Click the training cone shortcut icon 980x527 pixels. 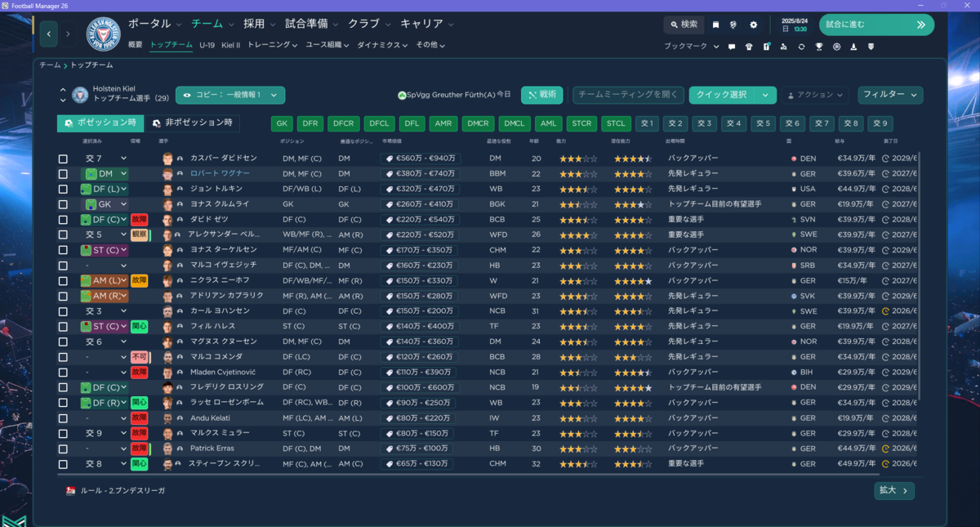[x=853, y=47]
